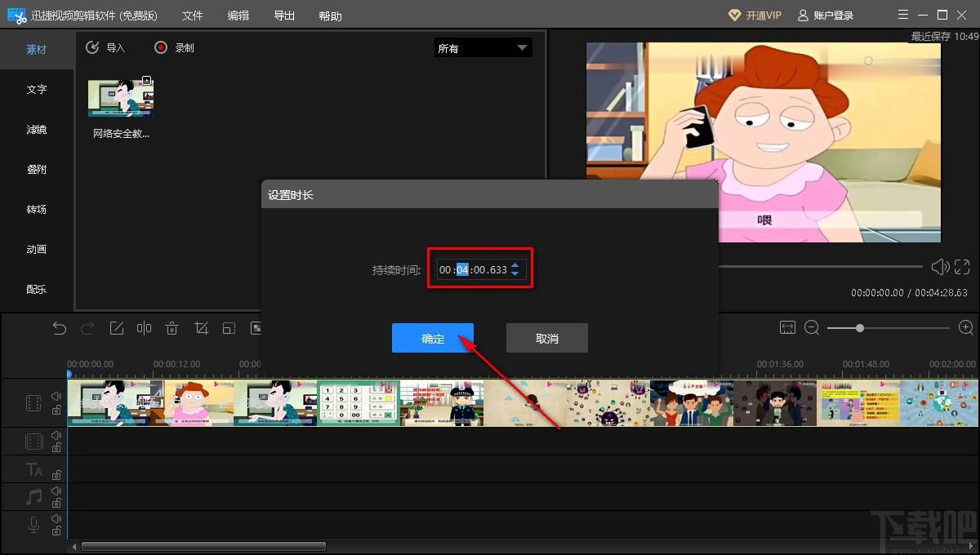Click the blue playhead marker at 00:00:00.00
980x555 pixels.
69,375
